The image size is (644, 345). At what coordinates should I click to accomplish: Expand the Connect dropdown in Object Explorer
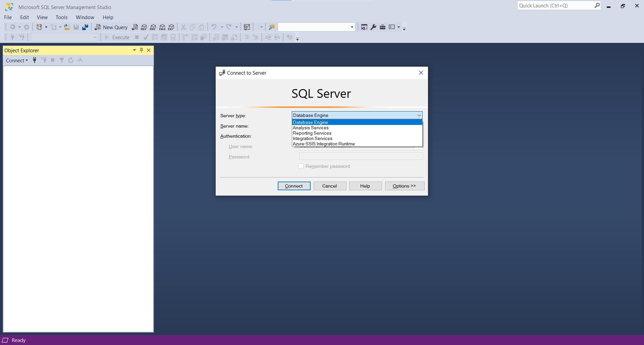(x=17, y=60)
